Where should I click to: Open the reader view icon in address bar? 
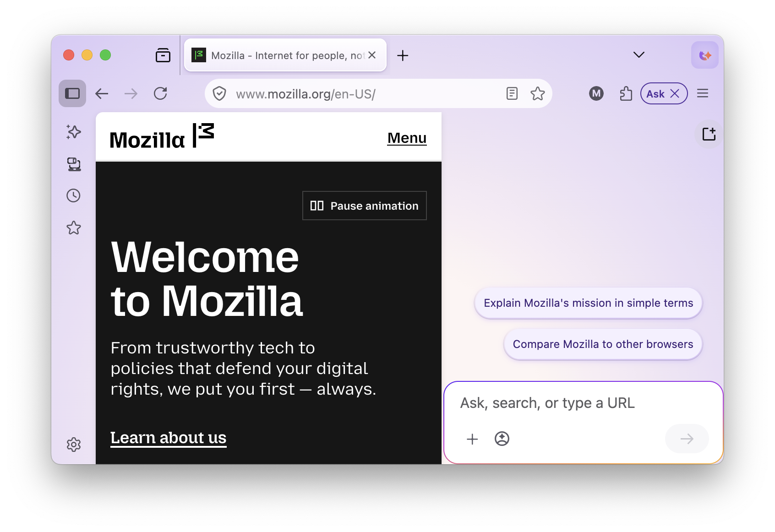pyautogui.click(x=512, y=93)
